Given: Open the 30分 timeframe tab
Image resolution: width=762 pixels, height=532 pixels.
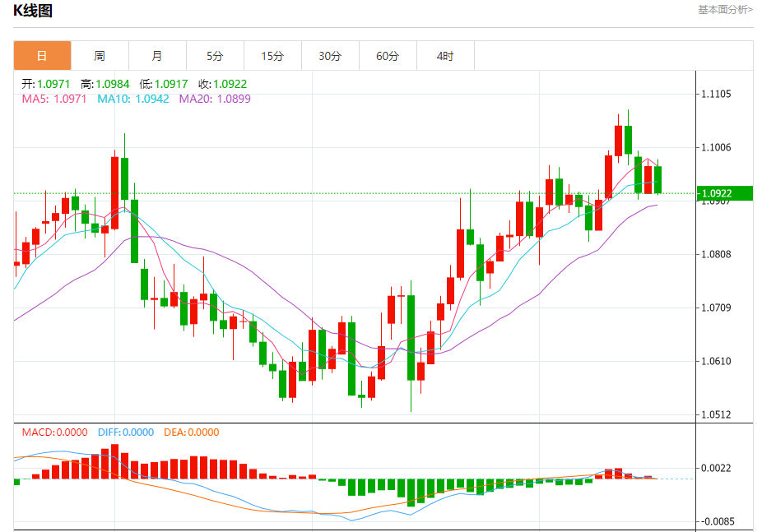Looking at the screenshot, I should pyautogui.click(x=330, y=56).
